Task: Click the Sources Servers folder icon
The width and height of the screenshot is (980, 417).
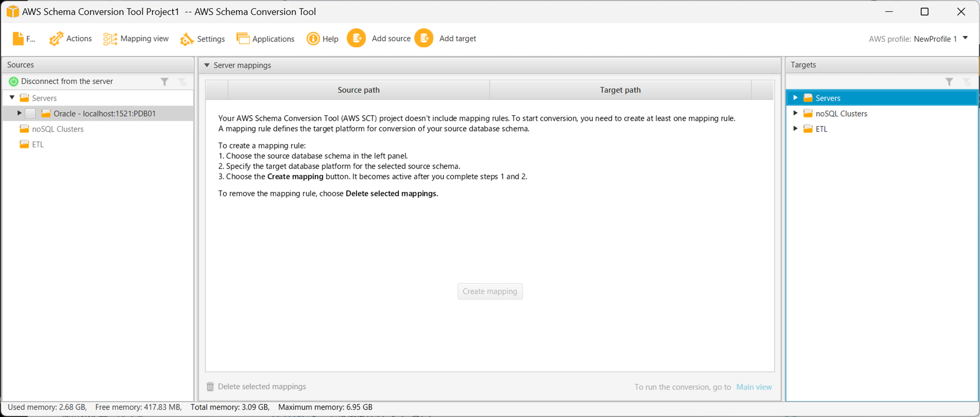Action: [x=24, y=98]
